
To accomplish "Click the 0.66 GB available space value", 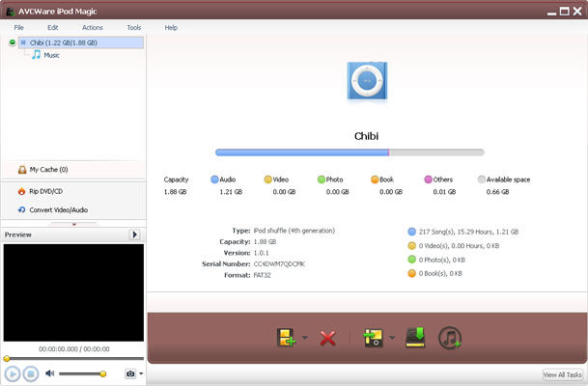I will 497,192.
